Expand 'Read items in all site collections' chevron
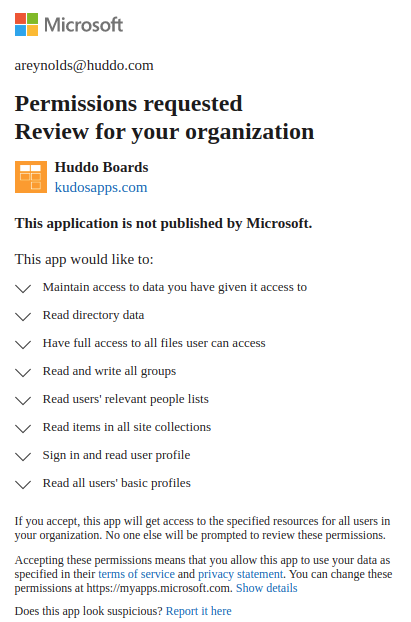 [23, 428]
